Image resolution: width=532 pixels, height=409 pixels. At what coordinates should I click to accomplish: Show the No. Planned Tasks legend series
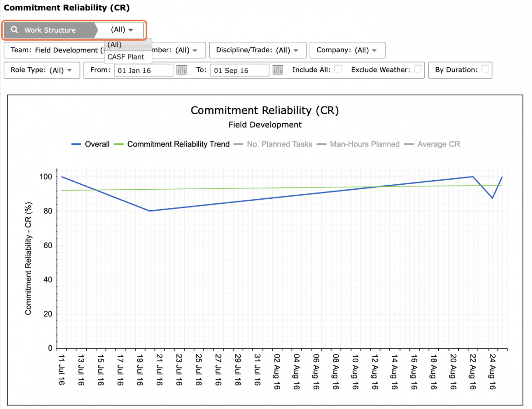tap(279, 144)
